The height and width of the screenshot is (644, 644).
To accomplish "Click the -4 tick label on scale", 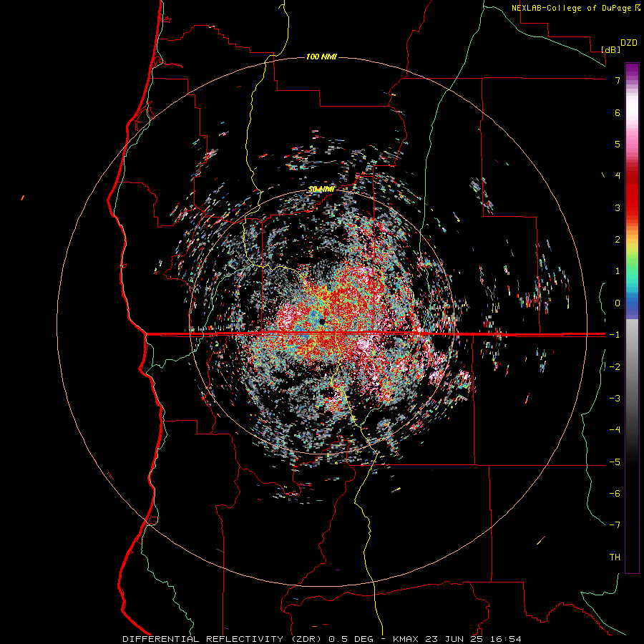I will pos(615,429).
